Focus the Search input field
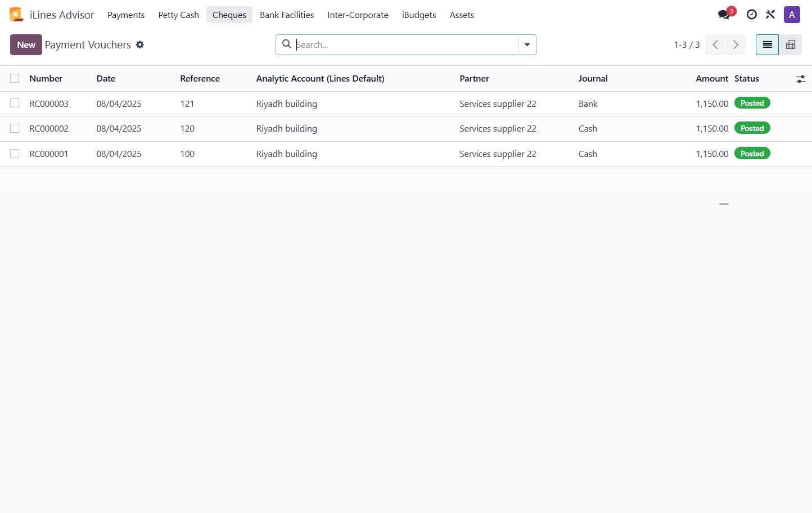The width and height of the screenshot is (812, 513). point(406,44)
